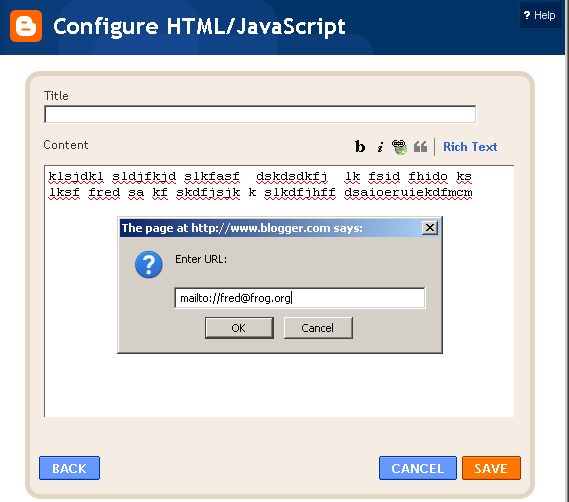Viewport: 569px width, 502px height.
Task: Click the Blogger logo icon
Action: [26, 26]
